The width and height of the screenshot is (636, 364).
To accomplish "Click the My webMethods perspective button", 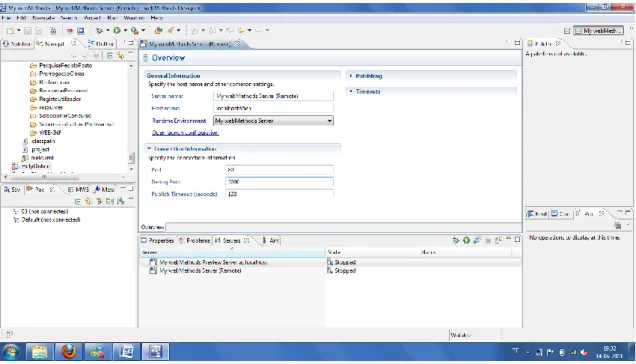I will pyautogui.click(x=599, y=31).
